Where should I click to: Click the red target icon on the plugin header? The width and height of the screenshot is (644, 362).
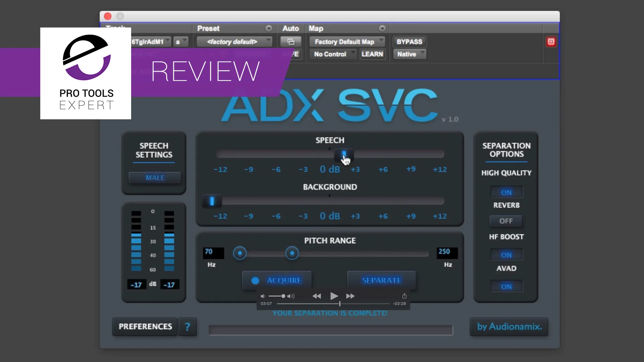(551, 42)
